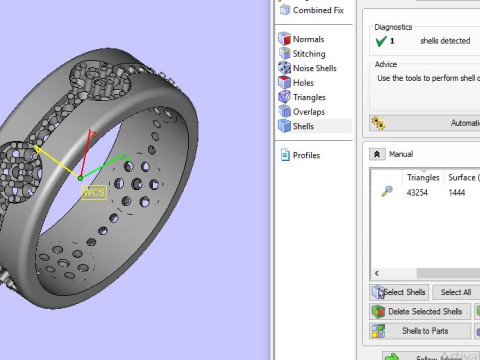This screenshot has height=360, width=480.
Task: Click the Select All button
Action: click(456, 292)
